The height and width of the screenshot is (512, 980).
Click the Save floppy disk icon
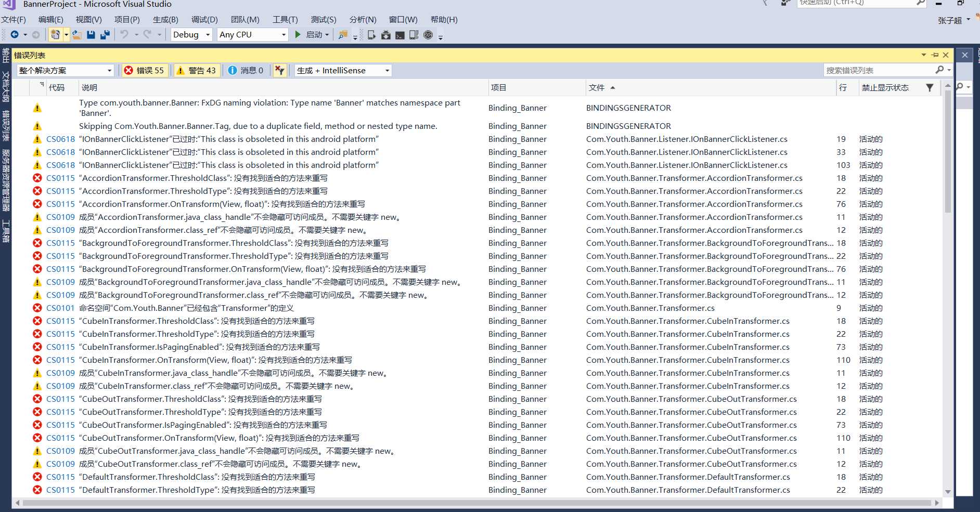pyautogui.click(x=91, y=35)
